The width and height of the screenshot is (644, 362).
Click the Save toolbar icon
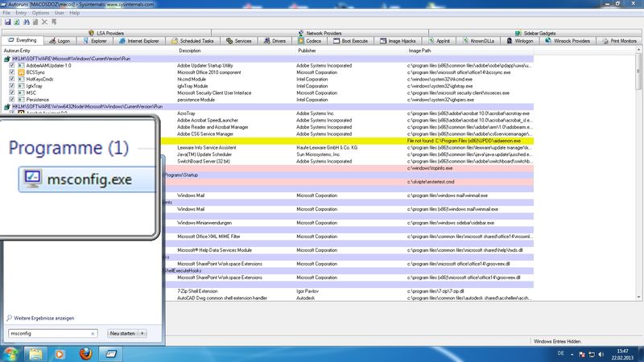(6, 22)
